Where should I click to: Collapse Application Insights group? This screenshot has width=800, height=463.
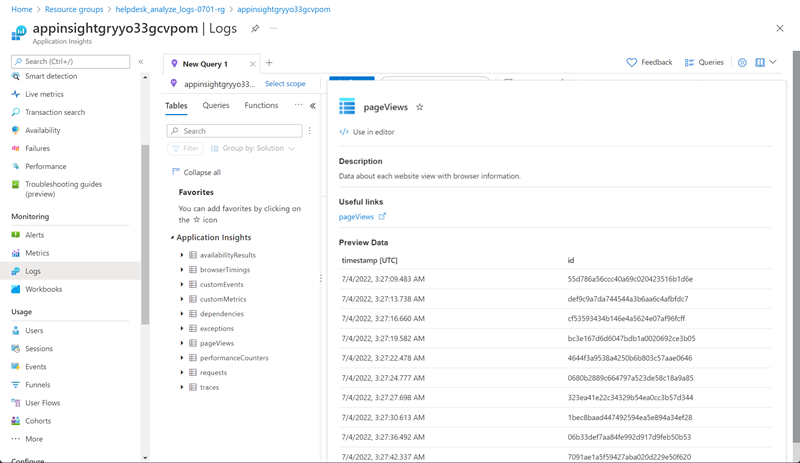click(172, 237)
